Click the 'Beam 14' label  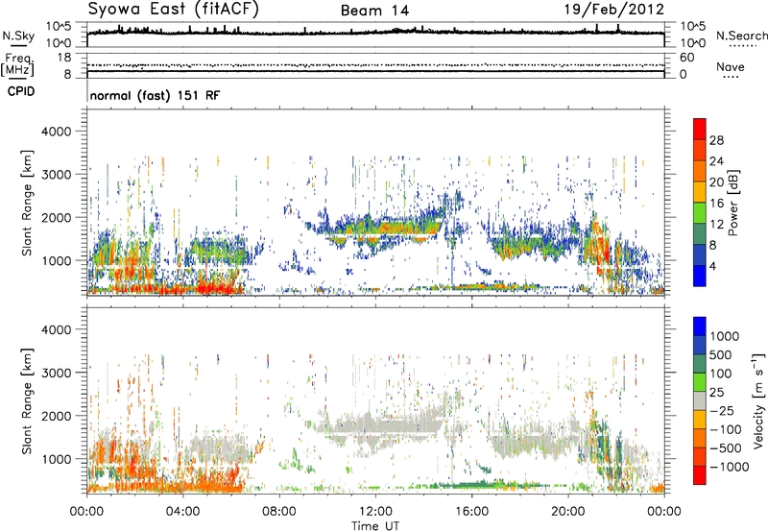374,11
